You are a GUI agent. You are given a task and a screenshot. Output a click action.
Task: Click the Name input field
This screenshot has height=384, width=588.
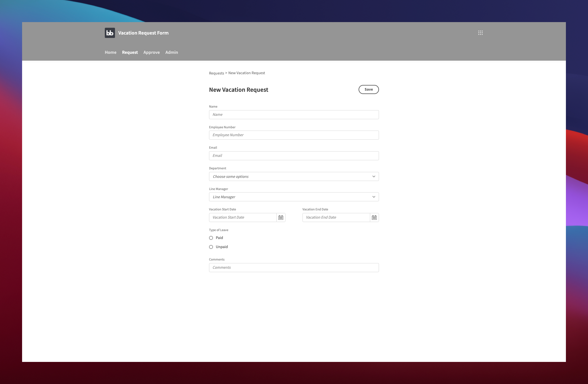click(x=293, y=114)
